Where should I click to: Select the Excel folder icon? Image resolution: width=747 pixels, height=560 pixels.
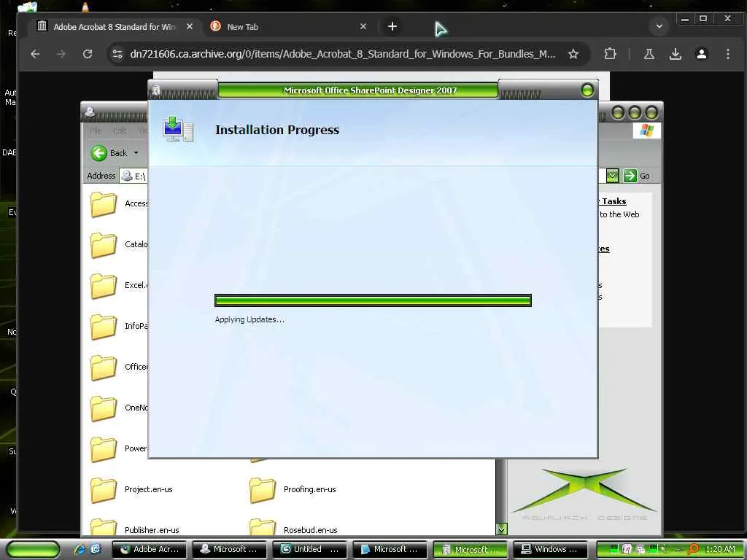[x=104, y=286]
